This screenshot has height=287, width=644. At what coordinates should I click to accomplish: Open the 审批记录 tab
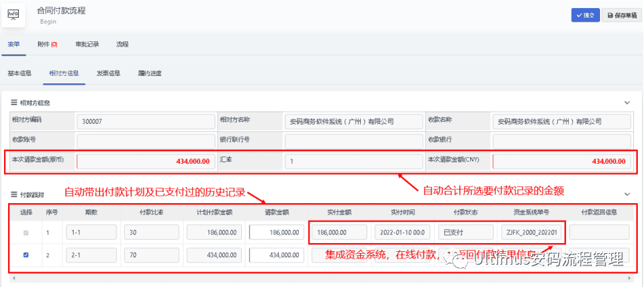(87, 45)
